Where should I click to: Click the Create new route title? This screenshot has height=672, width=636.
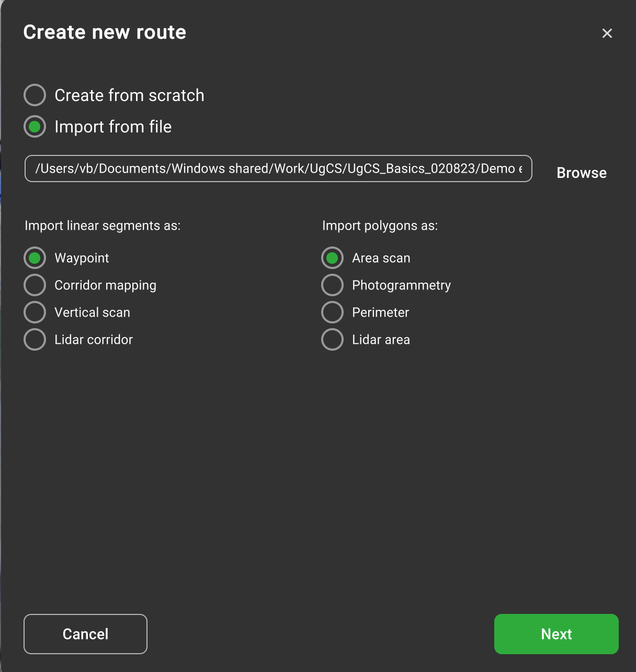(105, 32)
